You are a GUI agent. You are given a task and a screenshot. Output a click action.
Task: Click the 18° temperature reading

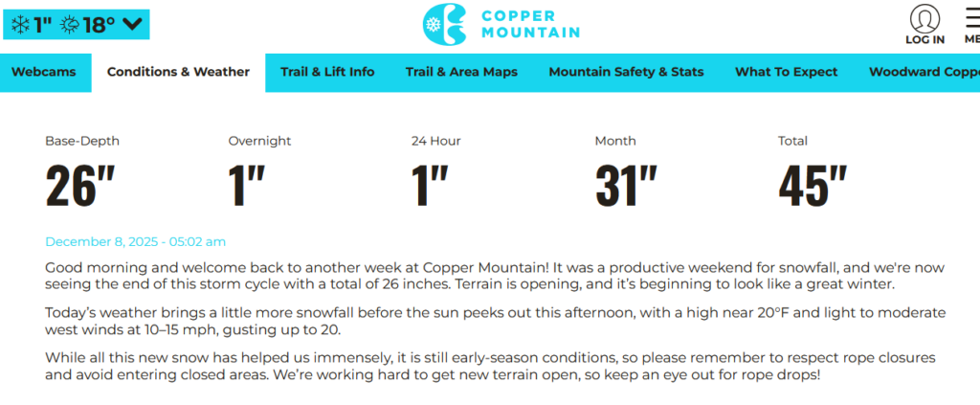[99, 25]
